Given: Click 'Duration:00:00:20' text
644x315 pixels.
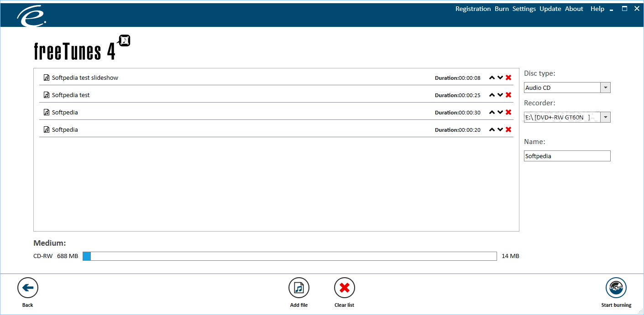Looking at the screenshot, I should tap(458, 130).
